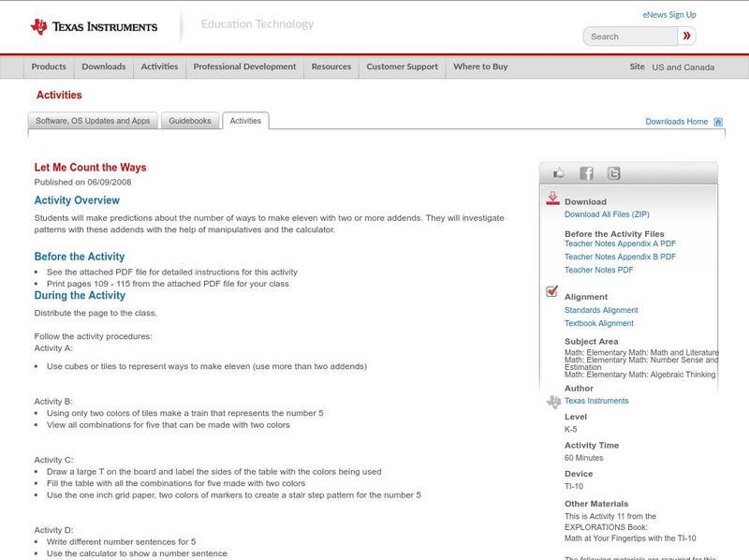
Task: Share the activity on Twitter
Action: pos(615,172)
